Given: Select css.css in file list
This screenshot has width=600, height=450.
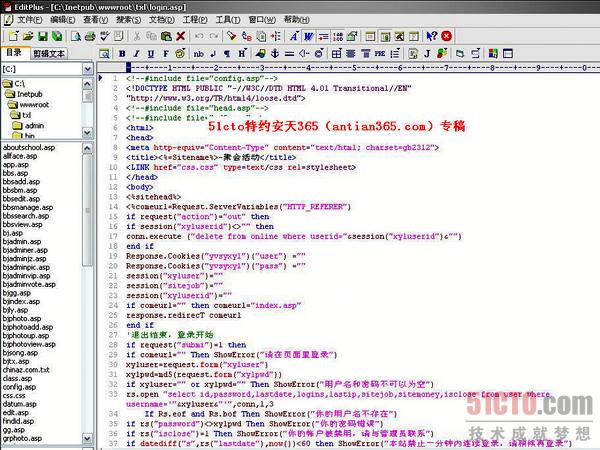Looking at the screenshot, I should coord(14,395).
